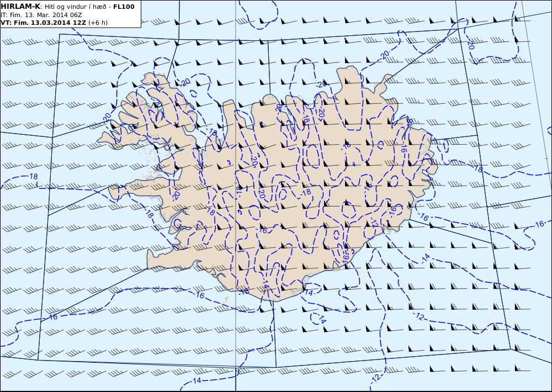Screen dimensions: 552x392
Task: Click the "FL100" flight level label
Action: point(124,7)
